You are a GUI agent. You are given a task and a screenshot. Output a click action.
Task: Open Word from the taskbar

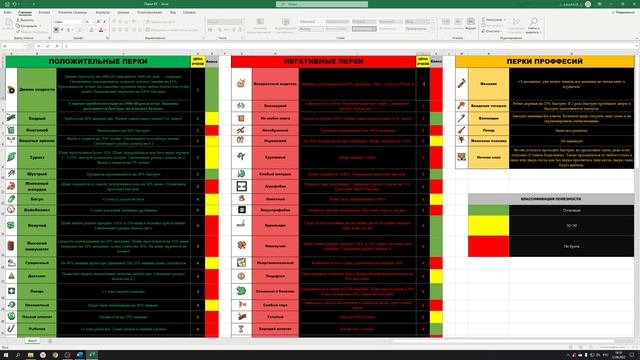click(x=80, y=355)
